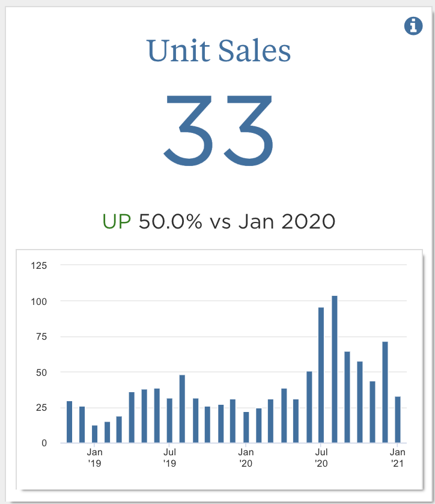Click the Unit Sales heading

tap(219, 51)
